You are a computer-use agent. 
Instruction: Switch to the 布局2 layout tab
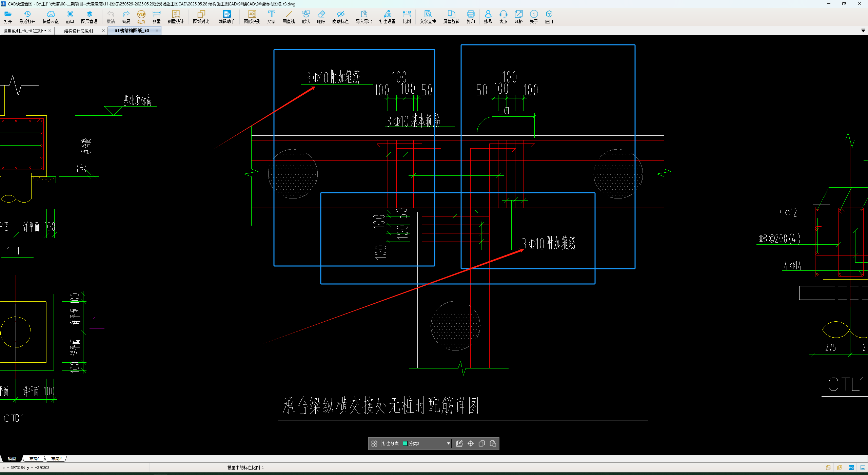coord(56,458)
